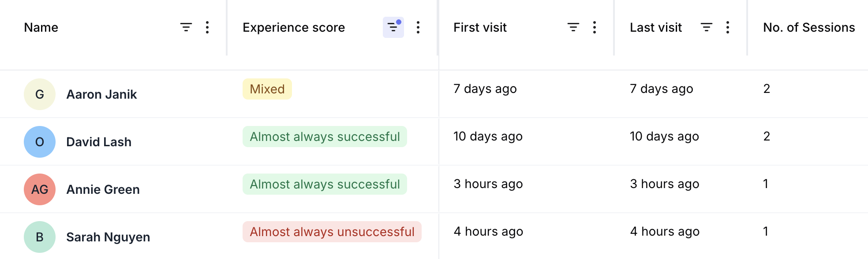The width and height of the screenshot is (868, 259).
Task: Select David Lash's Almost always successful badge
Action: pos(325,137)
